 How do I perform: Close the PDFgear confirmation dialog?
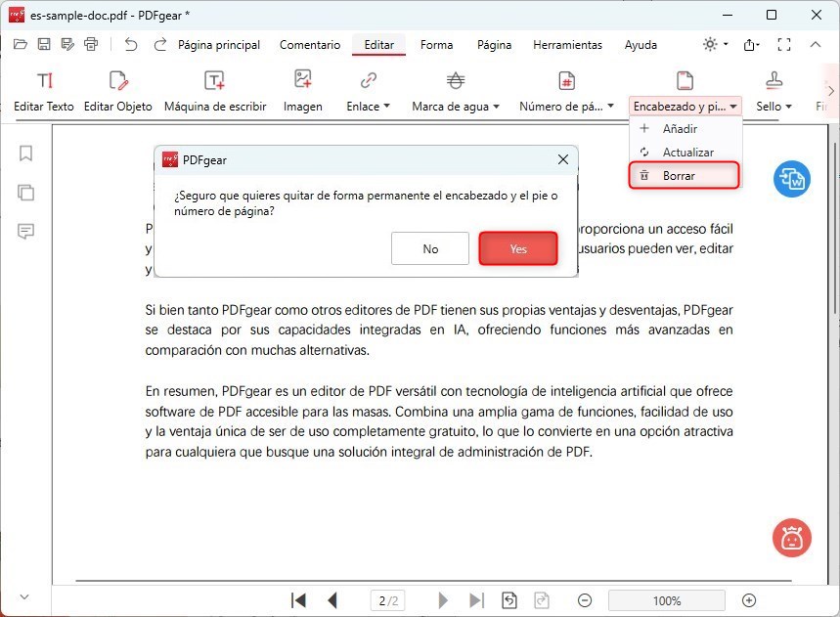(x=563, y=159)
